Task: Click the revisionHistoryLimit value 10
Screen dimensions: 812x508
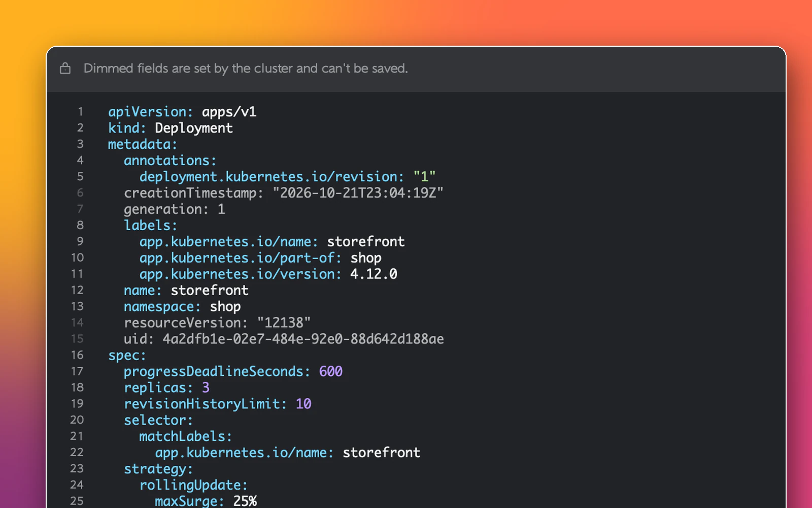Action: coord(303,404)
